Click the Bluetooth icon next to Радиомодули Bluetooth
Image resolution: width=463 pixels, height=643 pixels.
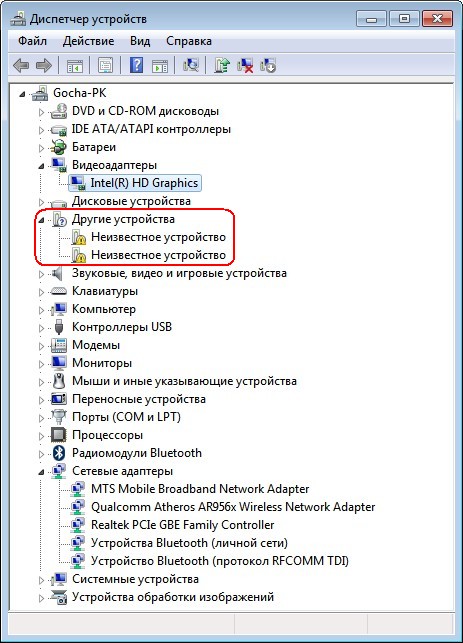[59, 453]
